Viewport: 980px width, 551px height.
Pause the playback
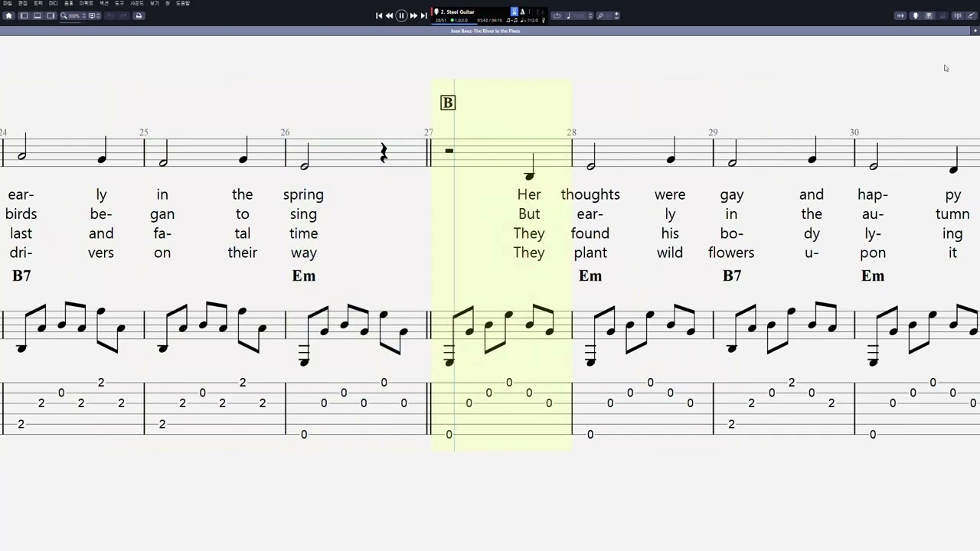pyautogui.click(x=401, y=15)
